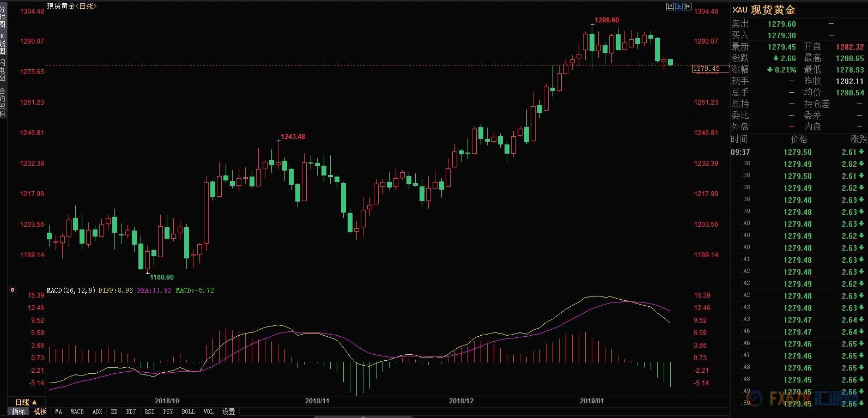This screenshot has width=868, height=418.
Task: Enable the MA indicator
Action: (58, 412)
